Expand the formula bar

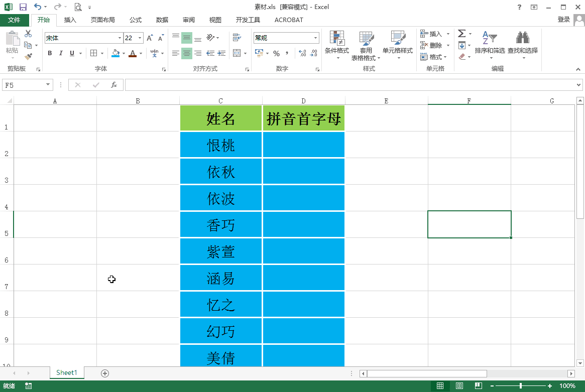[x=578, y=85]
